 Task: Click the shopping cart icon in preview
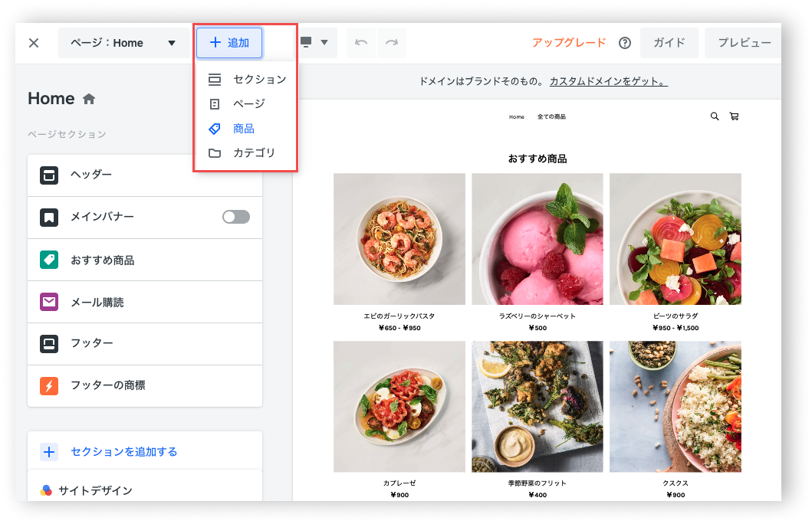click(735, 116)
